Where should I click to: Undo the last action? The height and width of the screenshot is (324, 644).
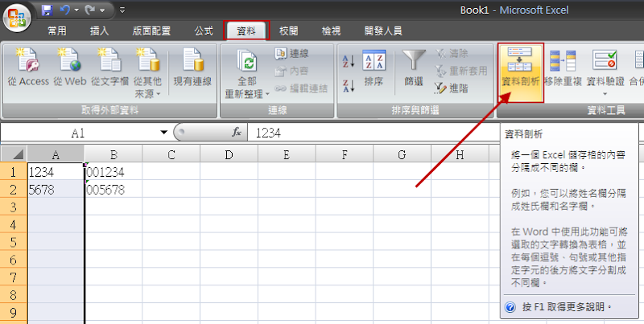click(x=64, y=10)
